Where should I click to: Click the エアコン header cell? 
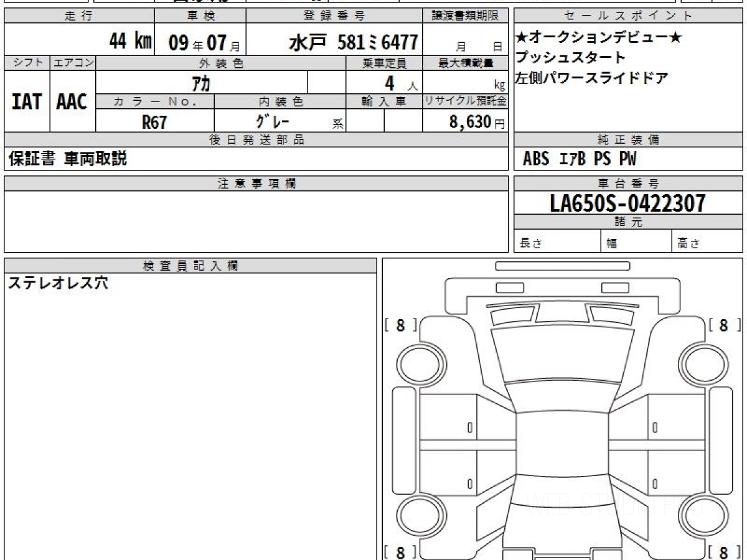click(x=73, y=63)
